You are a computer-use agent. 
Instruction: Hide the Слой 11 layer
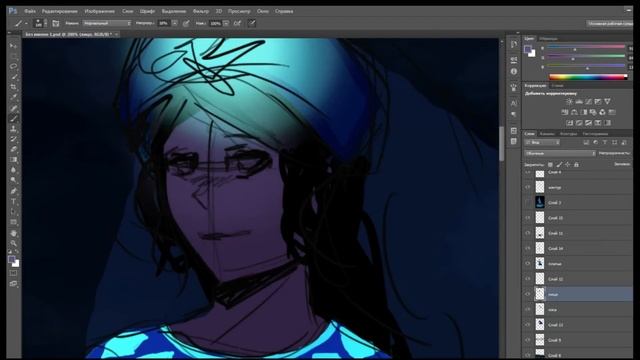pyautogui.click(x=527, y=233)
